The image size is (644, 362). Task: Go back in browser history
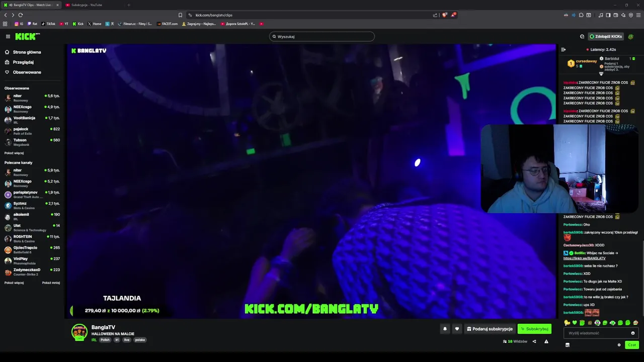point(6,15)
